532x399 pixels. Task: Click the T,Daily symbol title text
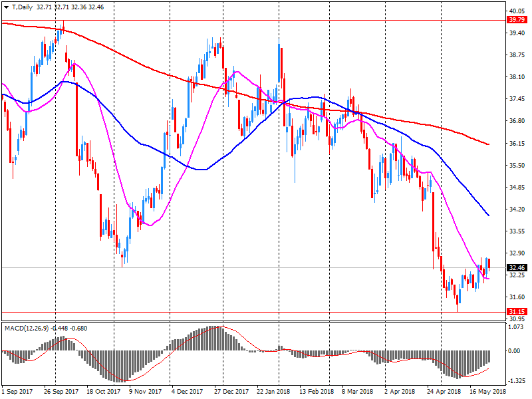(23, 7)
